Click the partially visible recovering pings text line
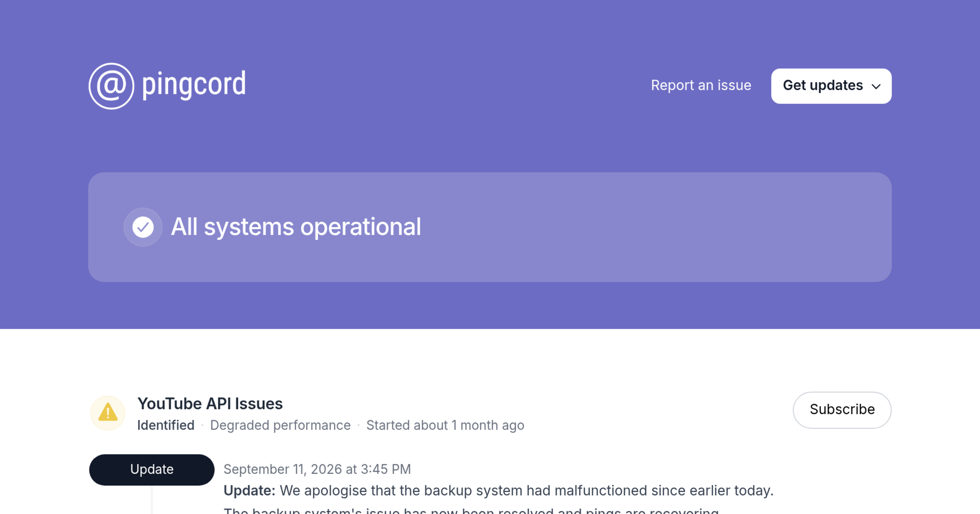Viewport: 980px width, 514px height. [471, 510]
